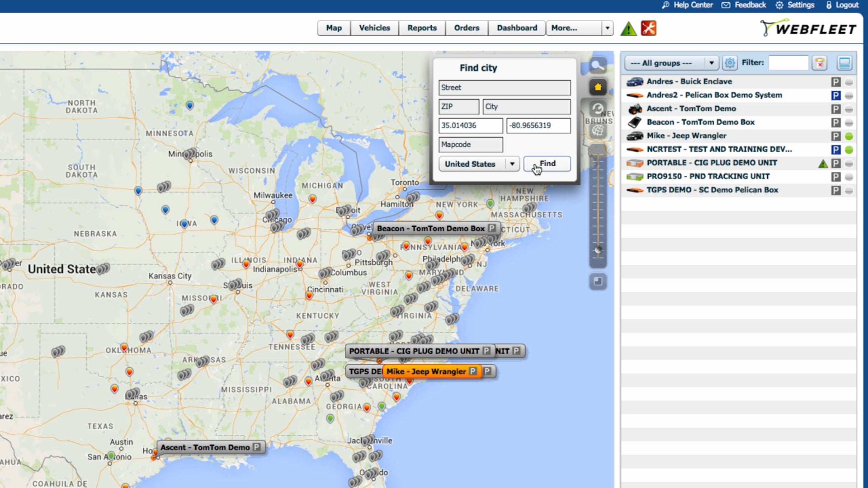
Task: Select TGPS DEMO - SC Demo Pelican Box row
Action: pos(739,190)
